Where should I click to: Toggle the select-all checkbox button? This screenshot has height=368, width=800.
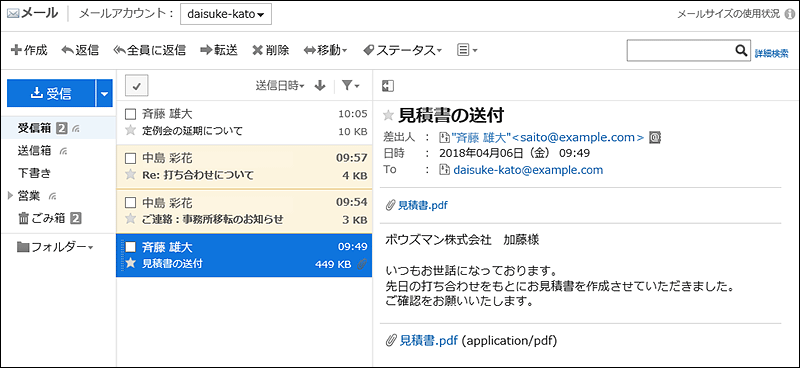(136, 86)
